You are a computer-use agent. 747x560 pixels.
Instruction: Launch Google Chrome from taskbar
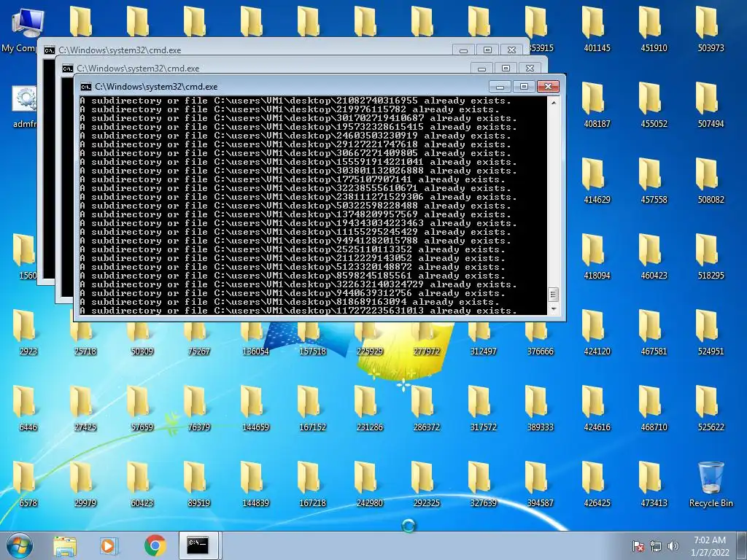(x=155, y=545)
